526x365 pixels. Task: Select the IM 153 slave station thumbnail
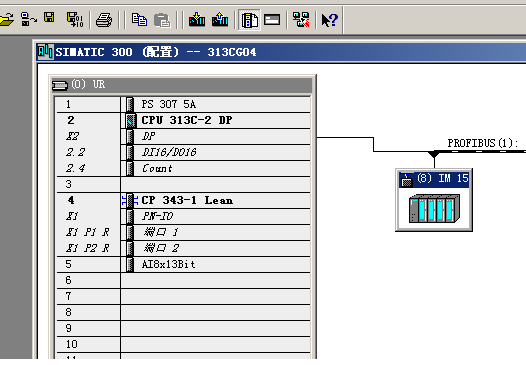pos(434,200)
